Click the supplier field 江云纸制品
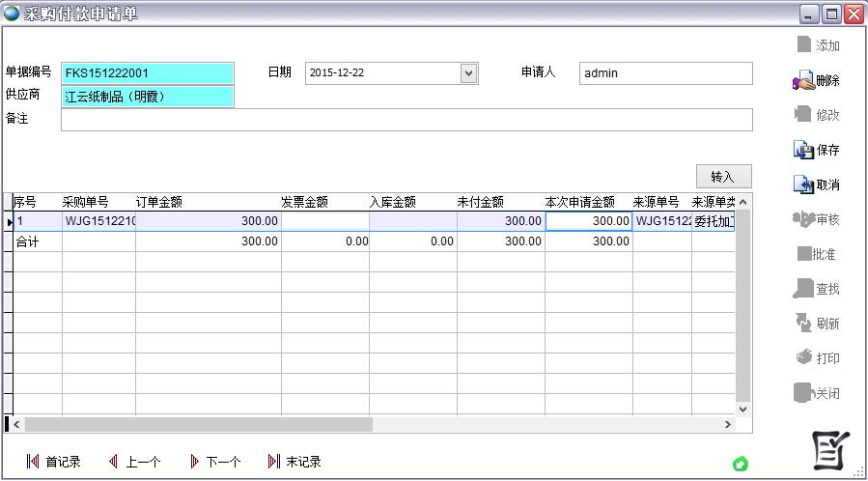The height and width of the screenshot is (481, 868). (x=147, y=97)
